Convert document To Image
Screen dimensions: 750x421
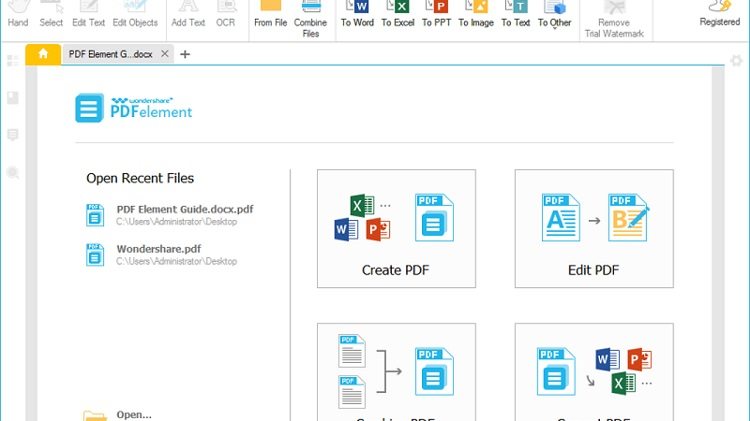[x=476, y=14]
